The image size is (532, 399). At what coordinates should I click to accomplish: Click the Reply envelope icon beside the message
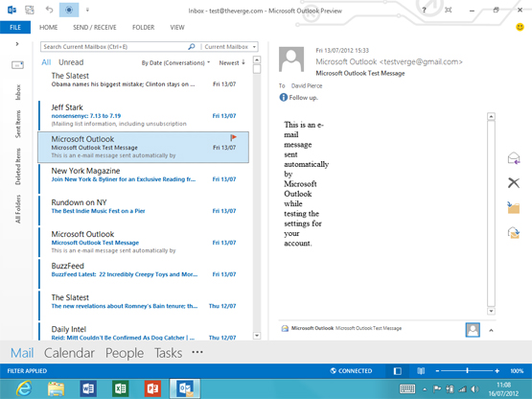tap(514, 158)
